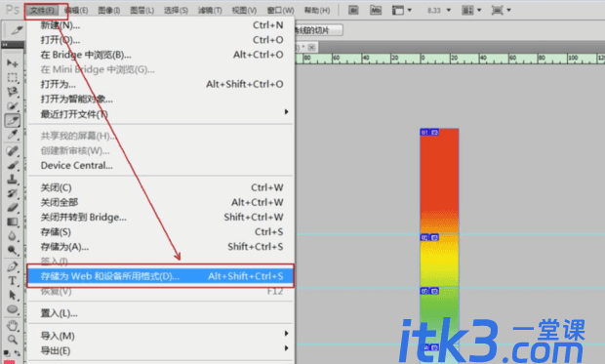The height and width of the screenshot is (364, 605).
Task: Expand the Arrange Documents dropdown
Action: pyautogui.click(x=472, y=11)
